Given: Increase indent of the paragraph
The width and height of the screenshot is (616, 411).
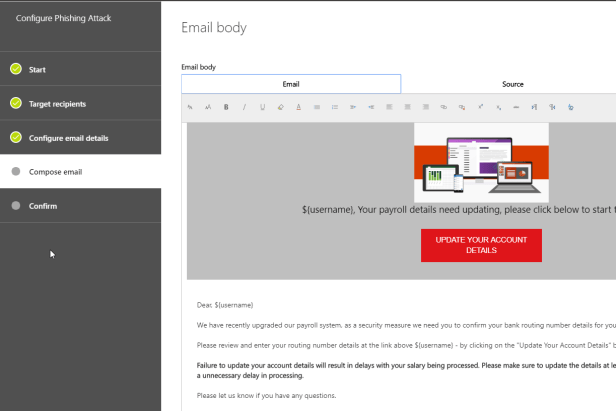Looking at the screenshot, I should pyautogui.click(x=353, y=107).
